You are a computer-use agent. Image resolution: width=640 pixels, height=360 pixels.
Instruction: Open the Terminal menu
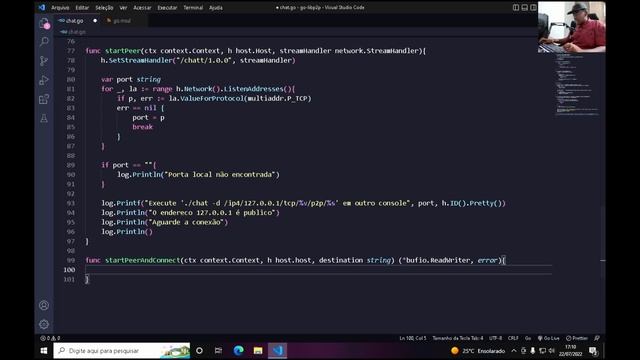tap(193, 8)
